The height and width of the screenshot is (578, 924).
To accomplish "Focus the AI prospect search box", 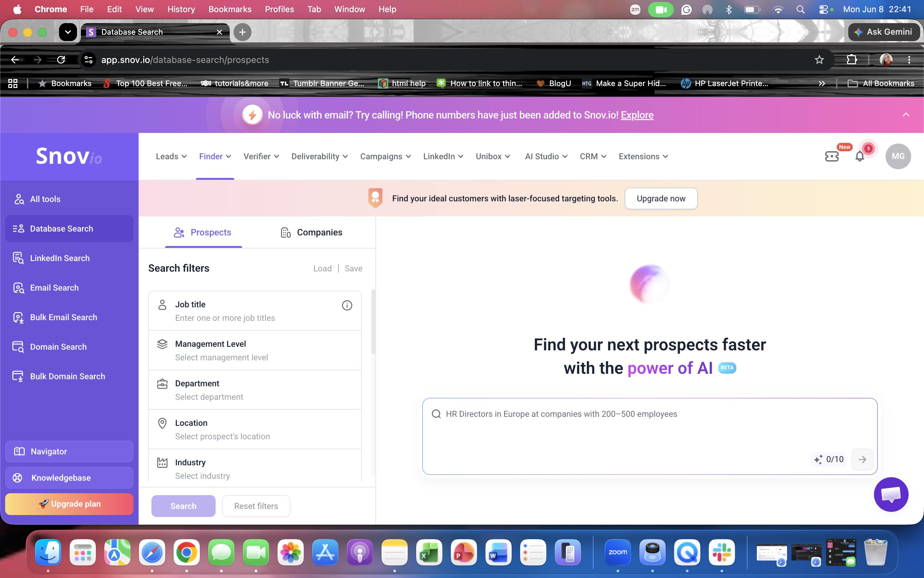I will point(649,436).
